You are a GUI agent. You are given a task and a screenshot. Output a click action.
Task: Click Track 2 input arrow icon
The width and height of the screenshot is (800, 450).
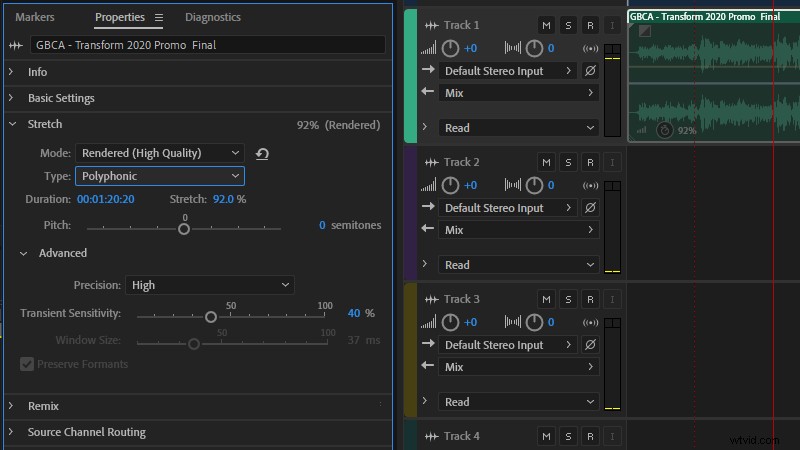coord(428,207)
